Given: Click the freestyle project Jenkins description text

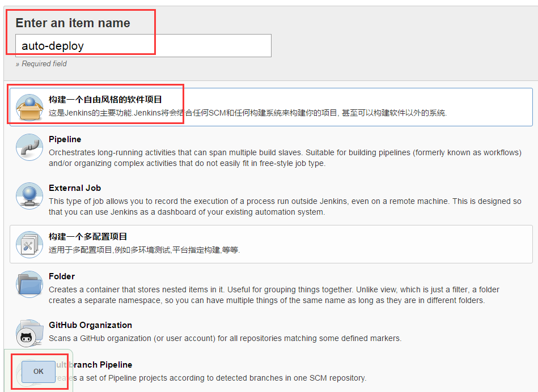Looking at the screenshot, I should (248, 113).
